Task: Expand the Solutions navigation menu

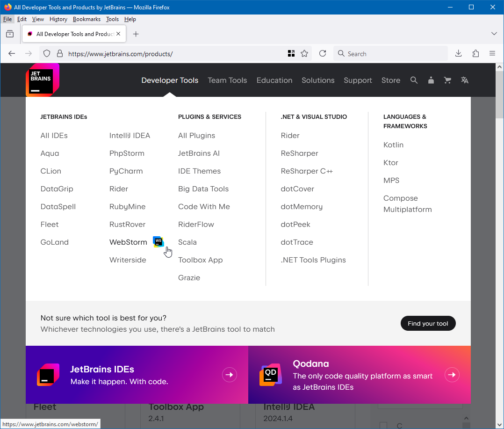Action: click(317, 80)
